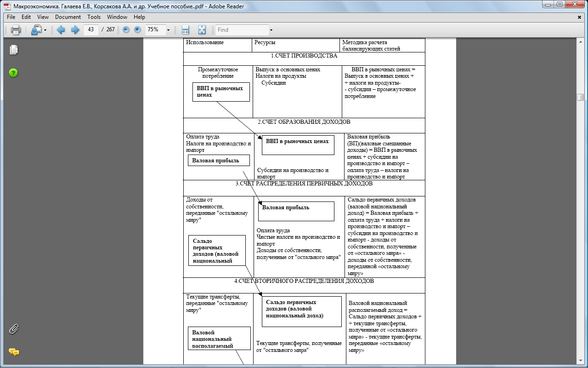Screen dimensions: 588x368
Task: Click Fit One Full Page icon
Action: click(202, 30)
